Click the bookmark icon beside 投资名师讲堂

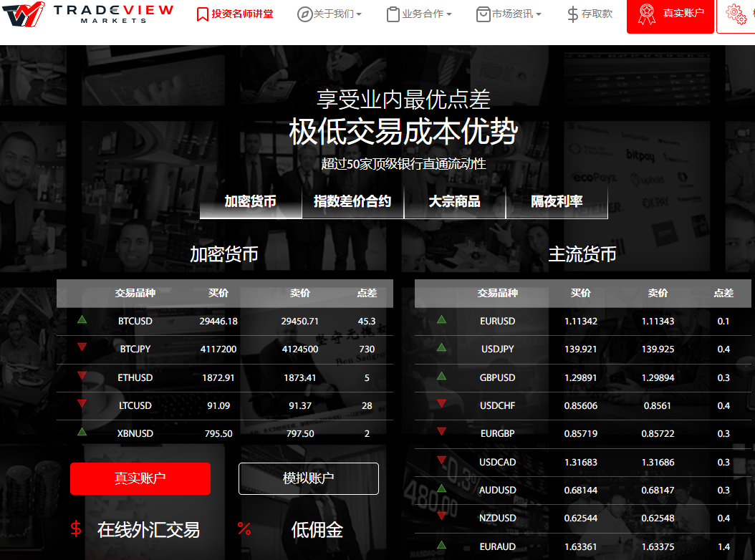tap(203, 14)
